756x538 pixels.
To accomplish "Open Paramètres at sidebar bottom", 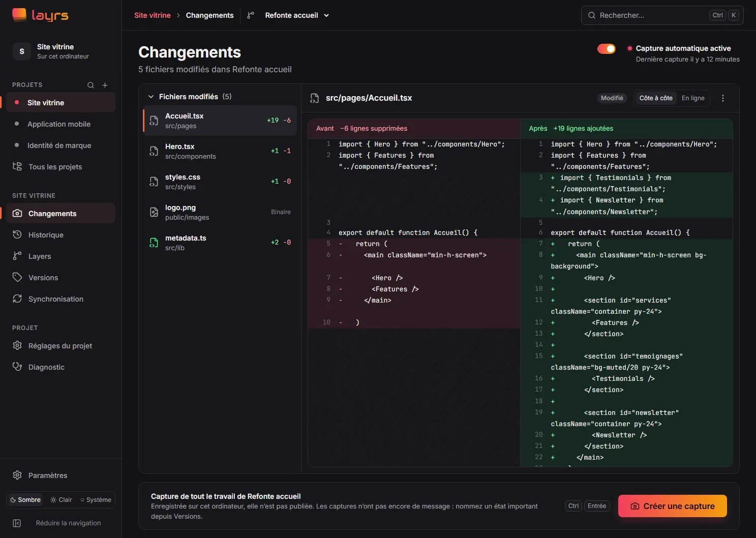I will point(61,475).
